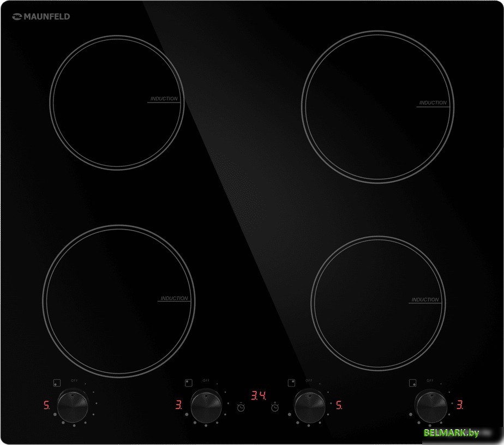Viewport: 504px width, 445px height.
Task: Click the red 3.4 timer display
Action: coord(258,395)
